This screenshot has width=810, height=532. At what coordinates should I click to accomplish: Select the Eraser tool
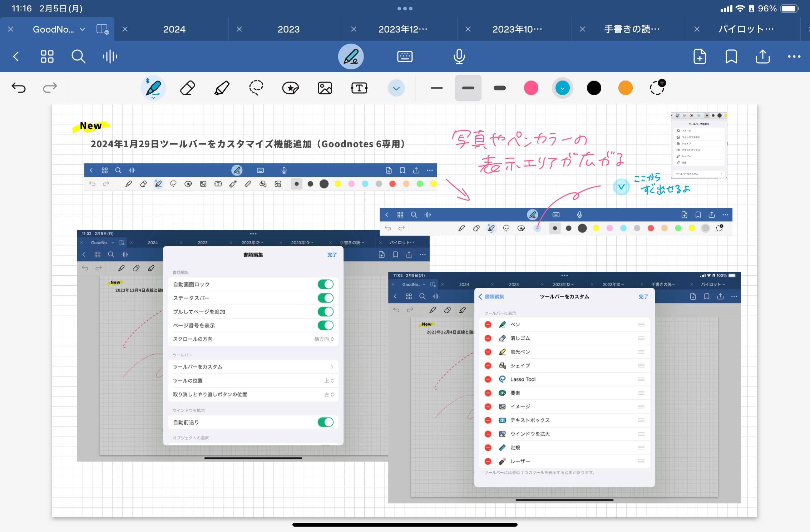187,88
